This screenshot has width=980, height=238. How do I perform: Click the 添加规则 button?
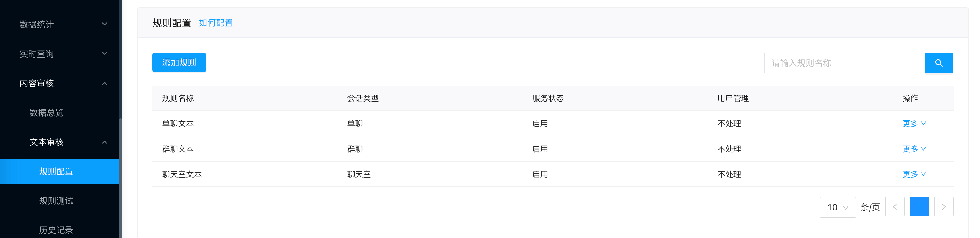click(x=179, y=62)
